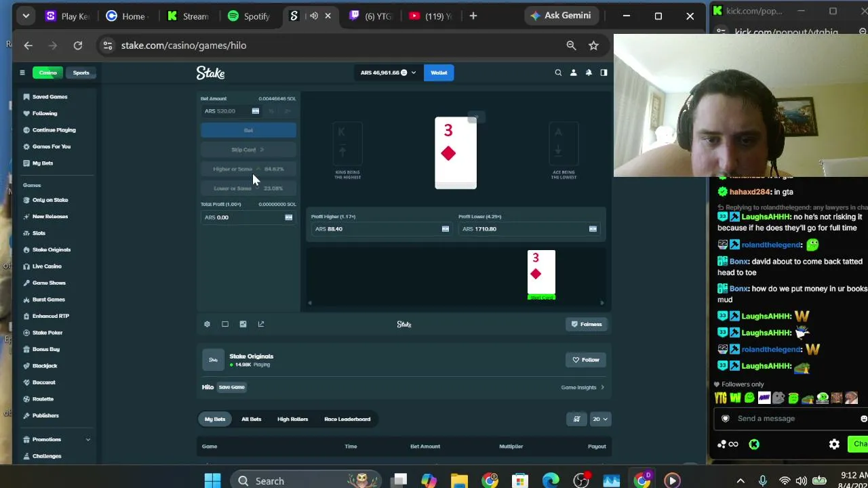
Task: Switch to High Rollers tab
Action: (x=292, y=419)
